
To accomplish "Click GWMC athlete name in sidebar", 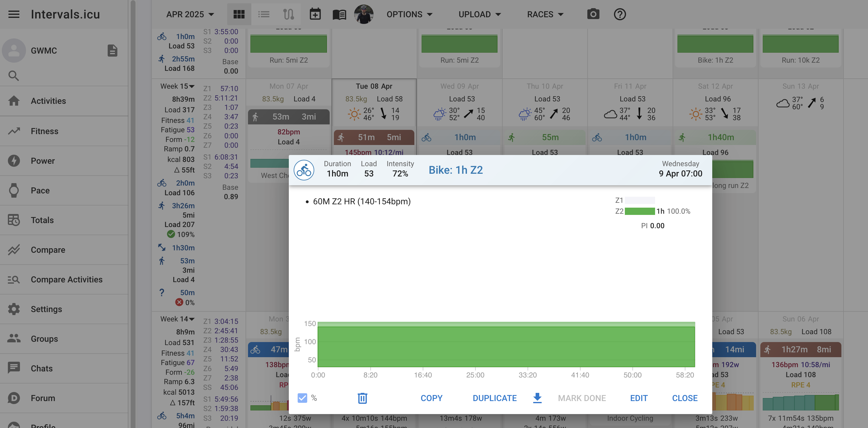I will (44, 51).
